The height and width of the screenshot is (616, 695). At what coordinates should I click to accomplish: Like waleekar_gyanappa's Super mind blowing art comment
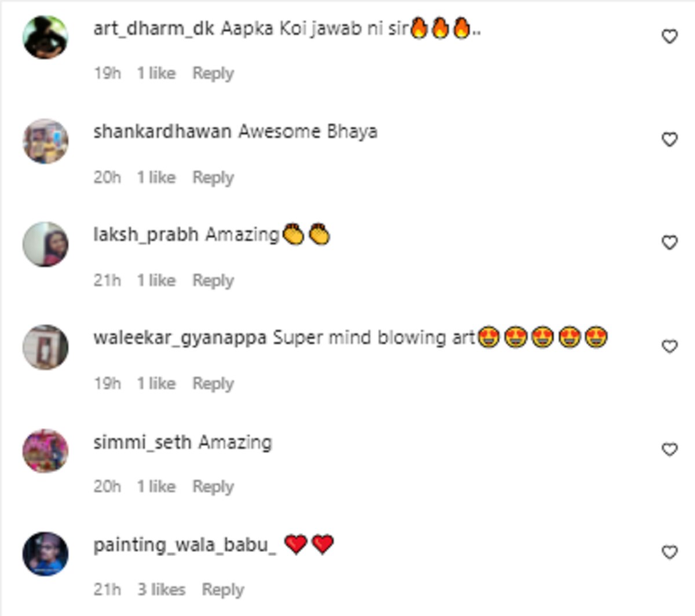point(670,346)
